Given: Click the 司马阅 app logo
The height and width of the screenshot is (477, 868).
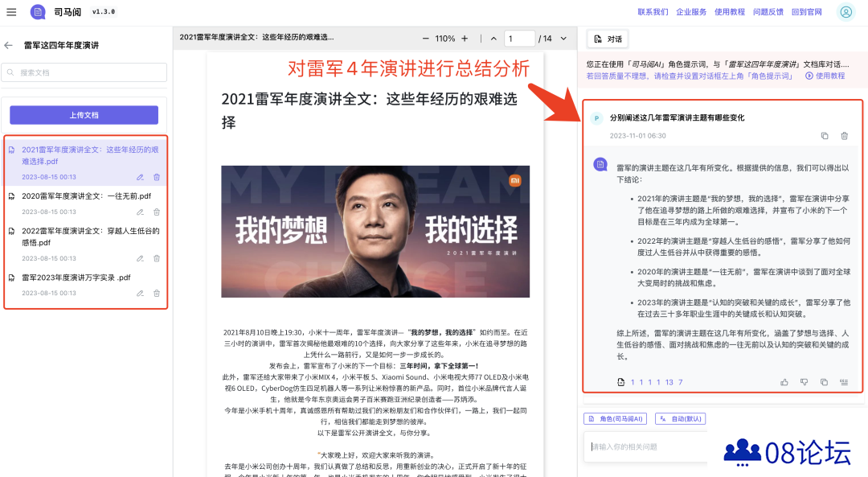Looking at the screenshot, I should click(x=39, y=11).
